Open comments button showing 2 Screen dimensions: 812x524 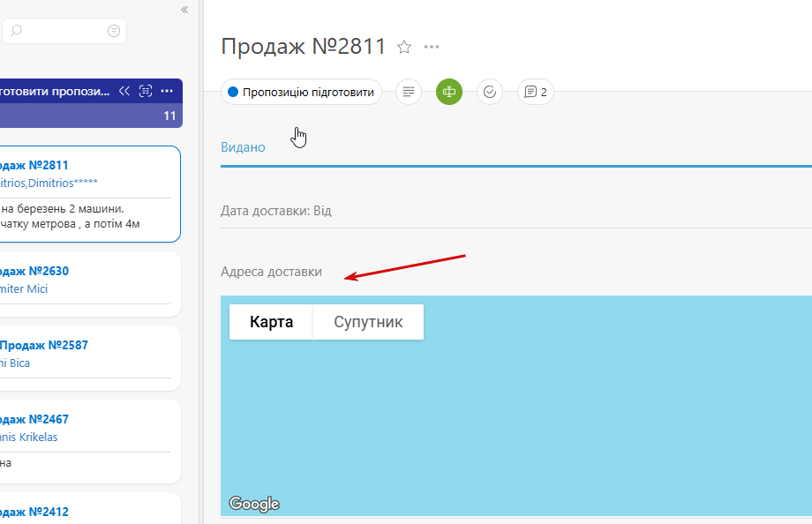[536, 92]
